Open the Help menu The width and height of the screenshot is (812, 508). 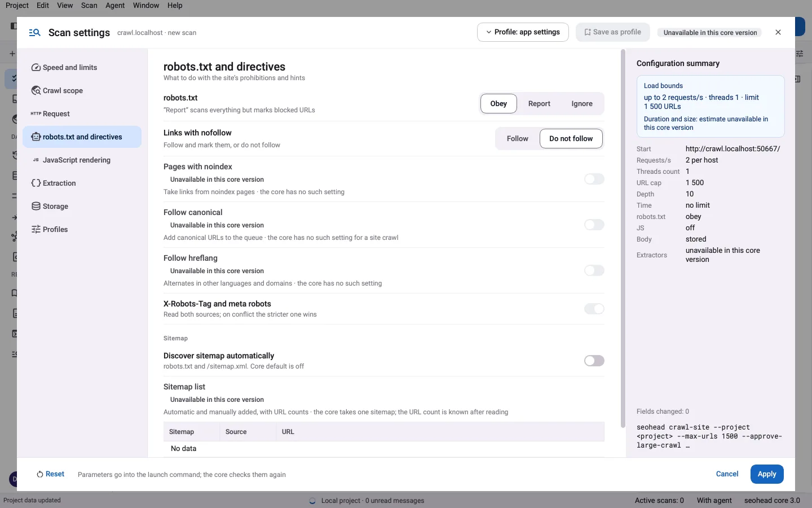pyautogui.click(x=175, y=5)
